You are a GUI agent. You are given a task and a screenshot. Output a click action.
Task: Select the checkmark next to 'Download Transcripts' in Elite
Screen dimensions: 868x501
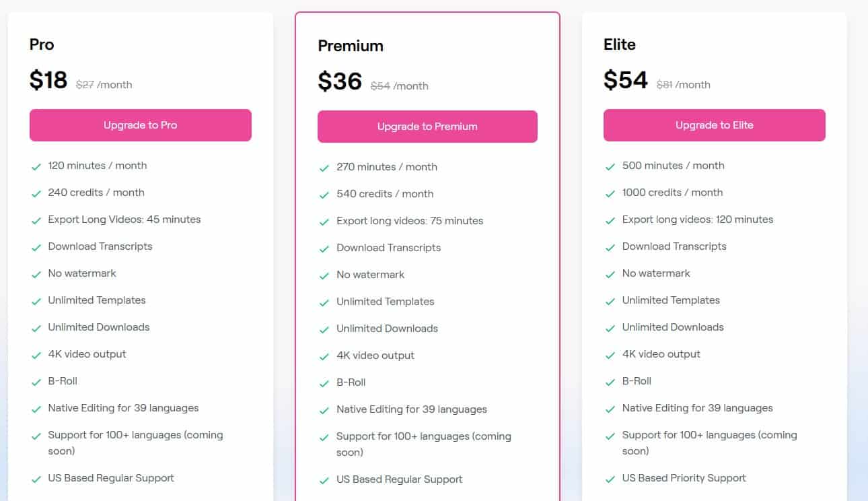point(610,246)
